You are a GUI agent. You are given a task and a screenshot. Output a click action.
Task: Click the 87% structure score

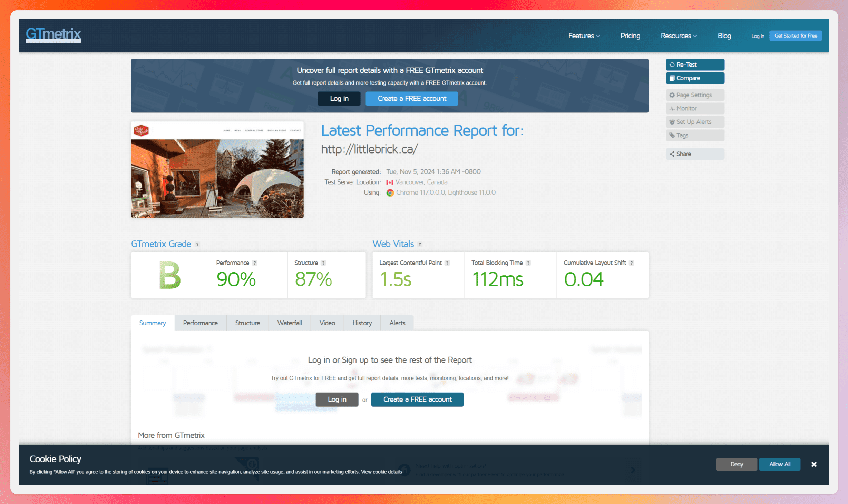tap(313, 279)
